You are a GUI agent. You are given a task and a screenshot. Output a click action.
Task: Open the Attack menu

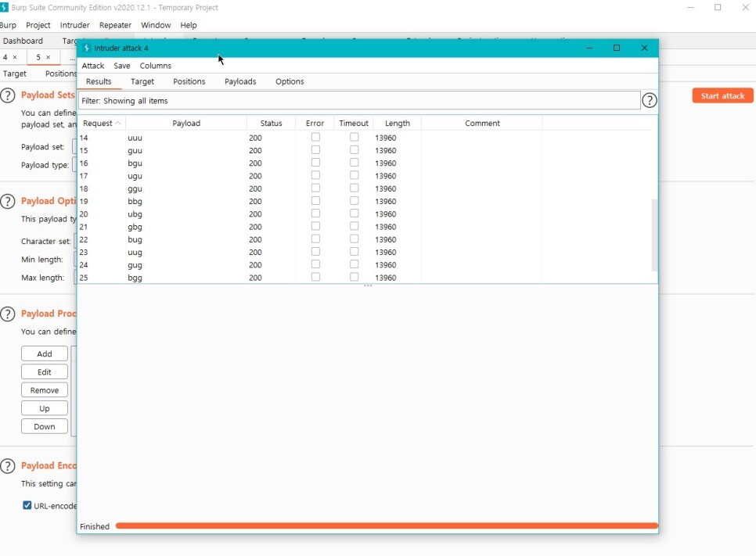coord(92,66)
